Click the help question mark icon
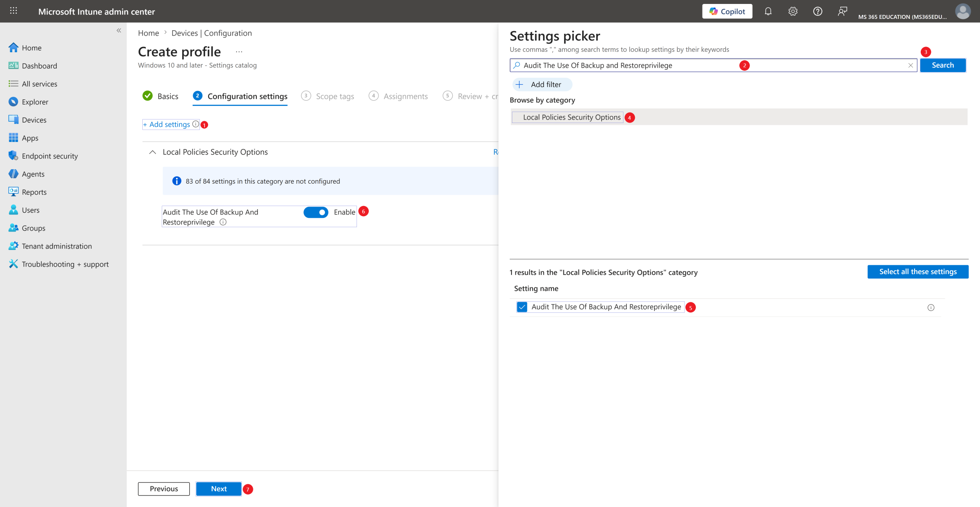Image resolution: width=980 pixels, height=507 pixels. pos(818,11)
